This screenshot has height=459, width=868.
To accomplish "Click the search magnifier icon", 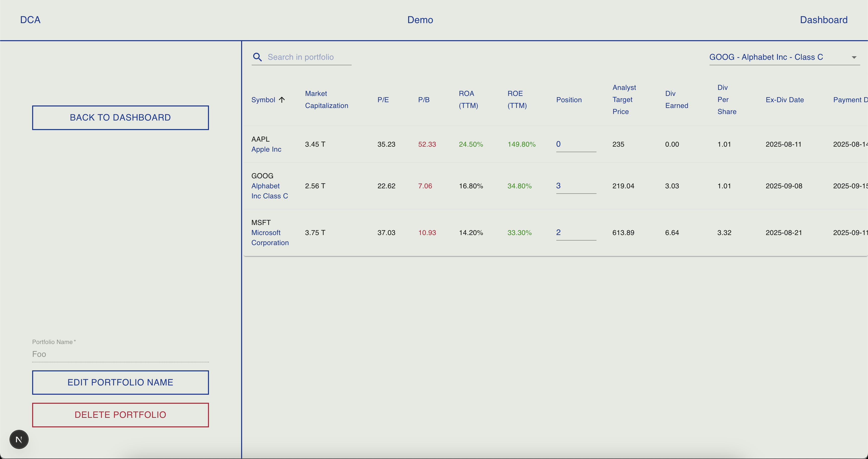I will click(257, 57).
